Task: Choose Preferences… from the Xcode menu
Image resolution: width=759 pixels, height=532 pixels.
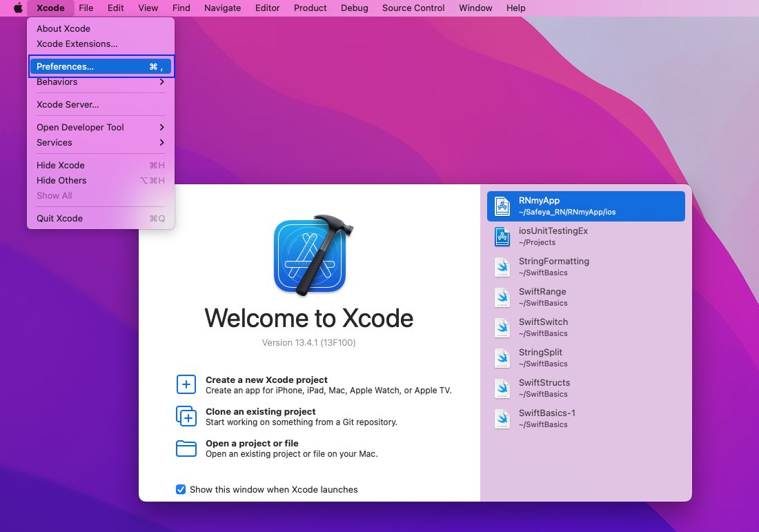Action: [101, 66]
